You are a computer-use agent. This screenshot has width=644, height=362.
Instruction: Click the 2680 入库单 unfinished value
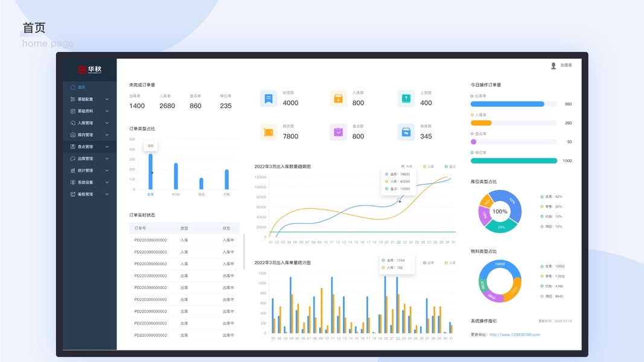167,106
